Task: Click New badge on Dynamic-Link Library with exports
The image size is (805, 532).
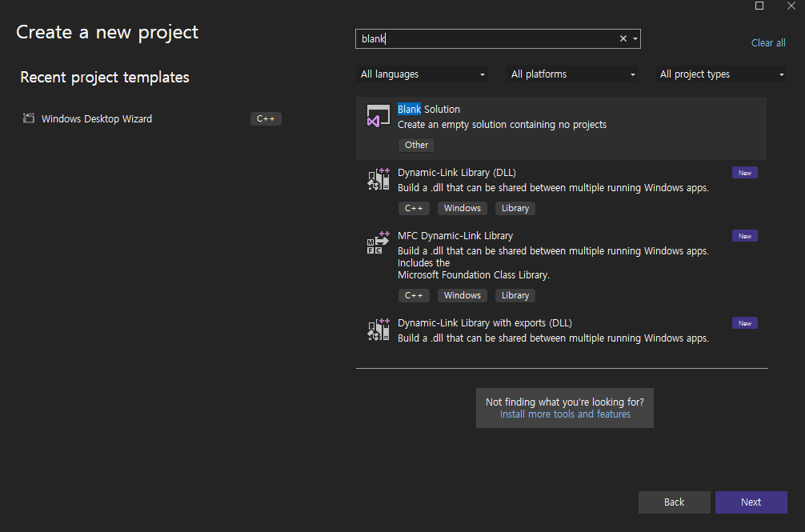Action: coord(745,323)
